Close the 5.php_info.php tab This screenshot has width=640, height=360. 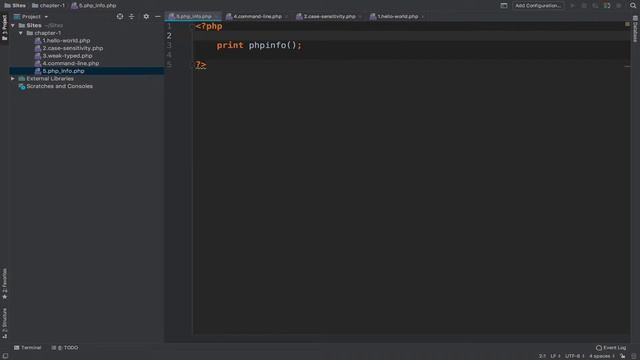216,17
